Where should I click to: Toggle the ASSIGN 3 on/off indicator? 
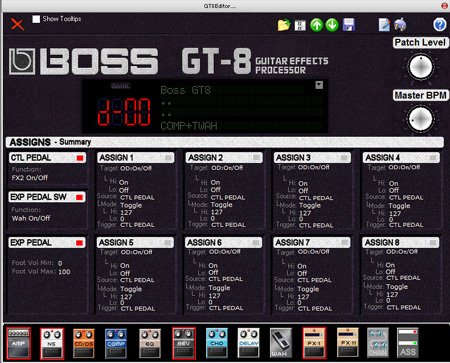click(x=345, y=158)
